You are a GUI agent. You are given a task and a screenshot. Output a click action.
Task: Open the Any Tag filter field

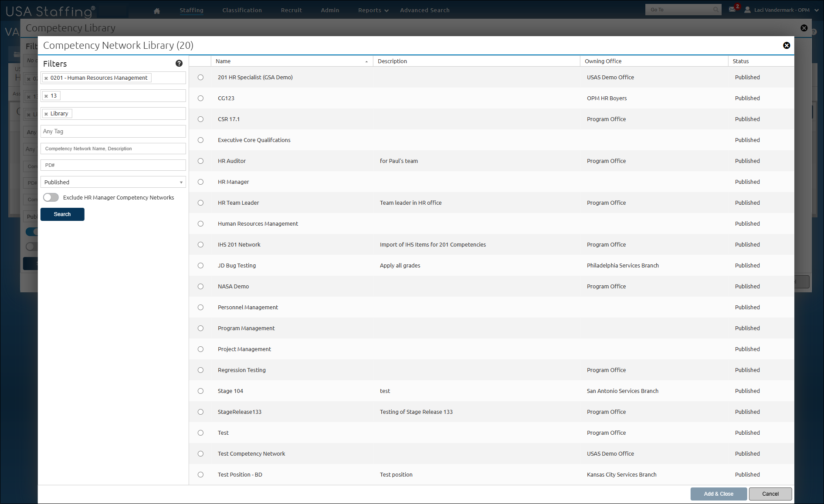(113, 131)
